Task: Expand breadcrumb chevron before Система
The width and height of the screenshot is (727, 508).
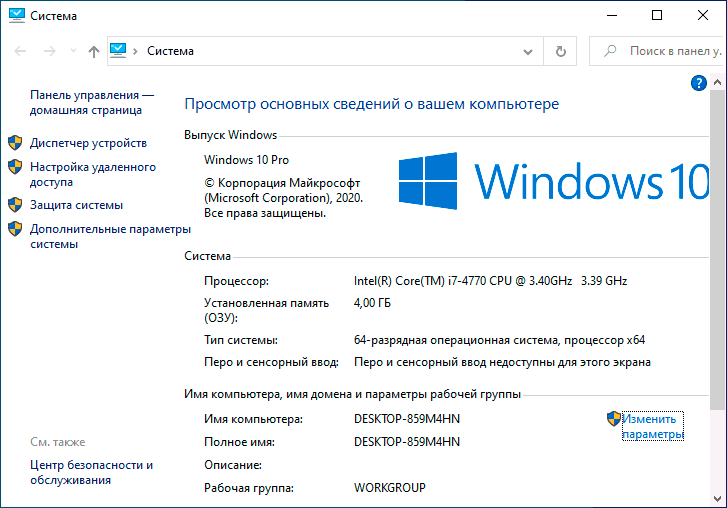Action: (x=135, y=51)
